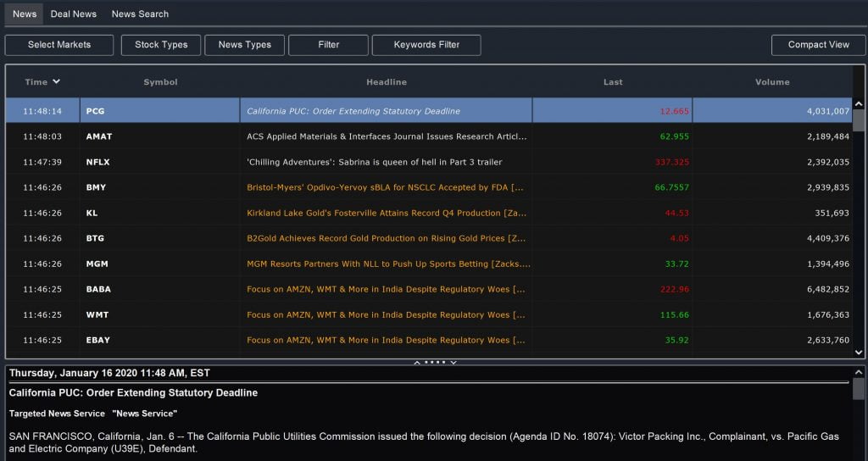
Task: Click the news table scrollbar thumb
Action: click(859, 120)
